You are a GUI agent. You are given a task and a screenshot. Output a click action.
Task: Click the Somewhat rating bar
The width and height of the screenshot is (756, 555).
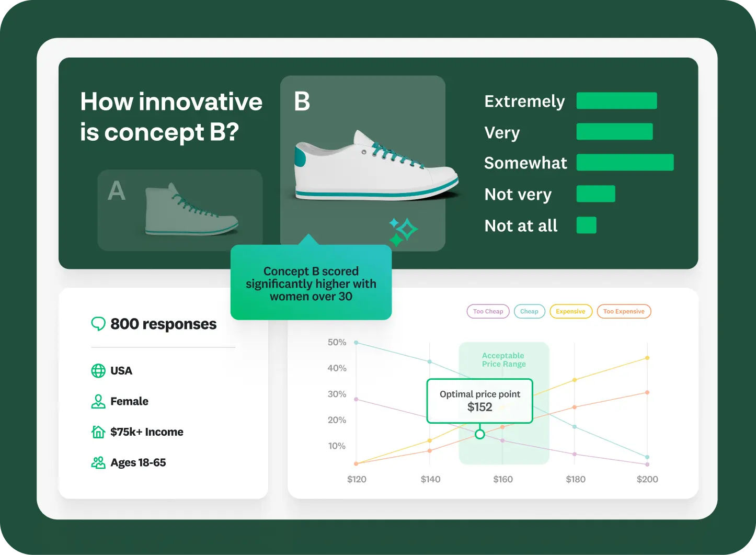point(625,163)
